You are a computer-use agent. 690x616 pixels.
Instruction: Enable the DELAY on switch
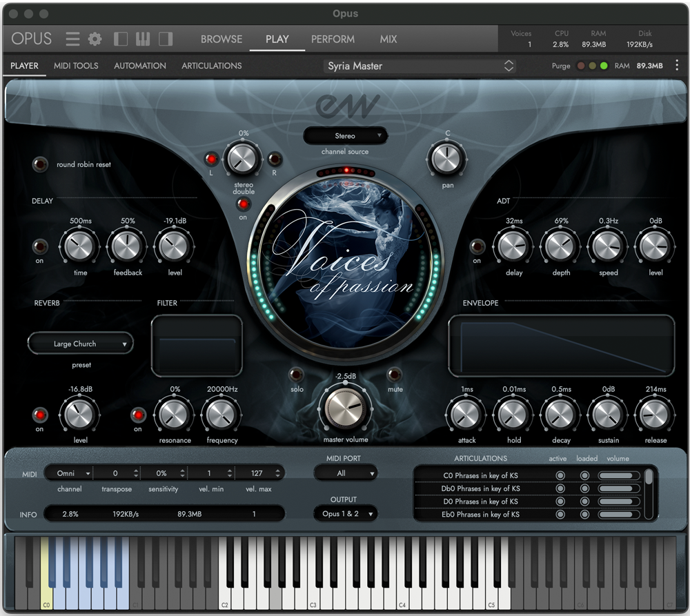(40, 246)
